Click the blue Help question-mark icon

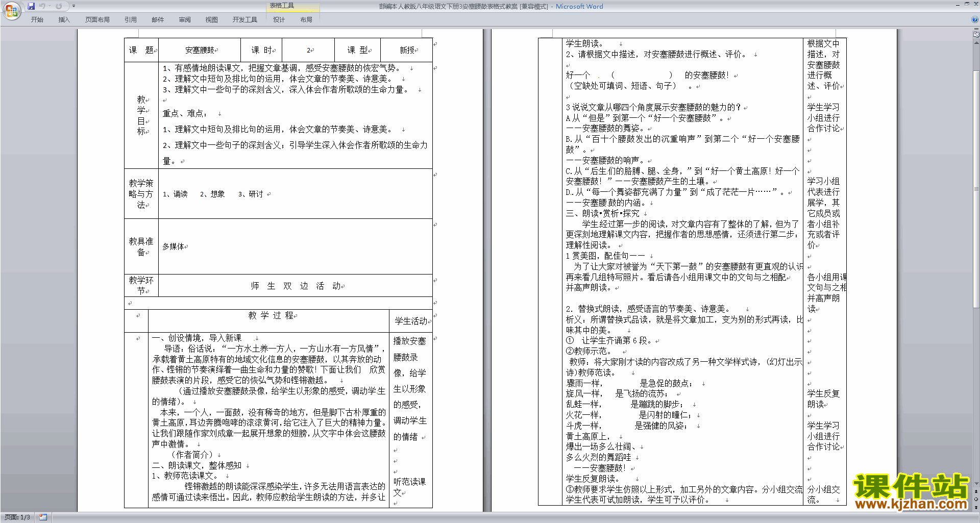(975, 19)
